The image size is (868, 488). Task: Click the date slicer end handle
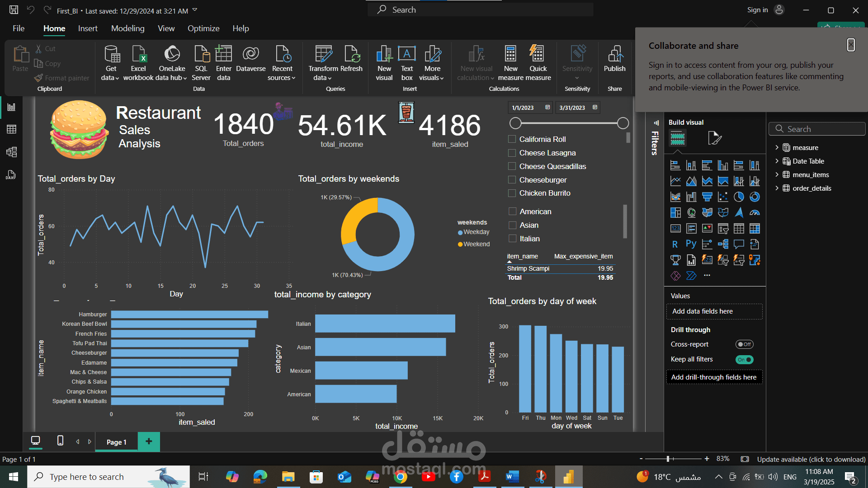[x=623, y=123]
